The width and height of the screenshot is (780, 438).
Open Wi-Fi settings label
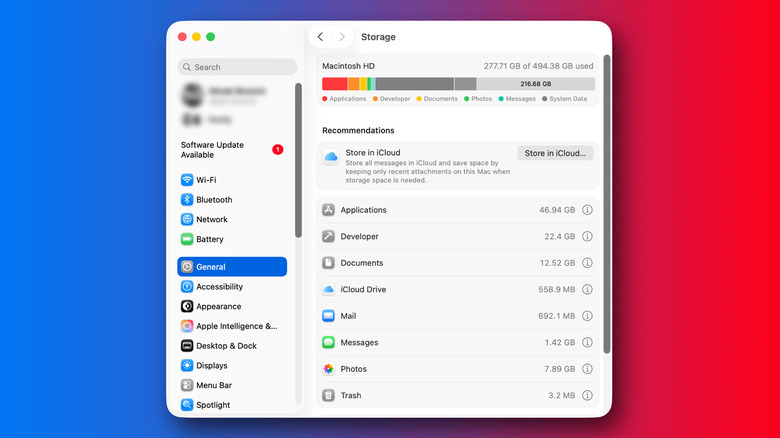pyautogui.click(x=206, y=180)
